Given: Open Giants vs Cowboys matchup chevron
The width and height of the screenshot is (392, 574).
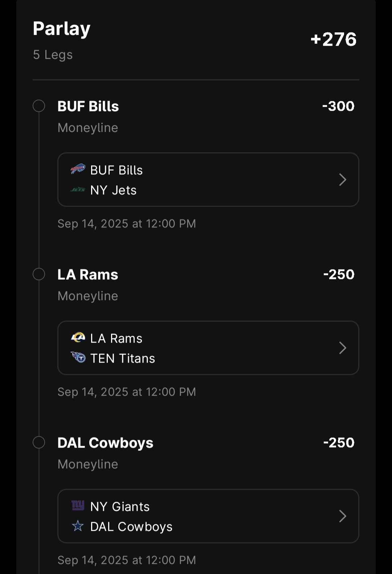Looking at the screenshot, I should click(342, 516).
